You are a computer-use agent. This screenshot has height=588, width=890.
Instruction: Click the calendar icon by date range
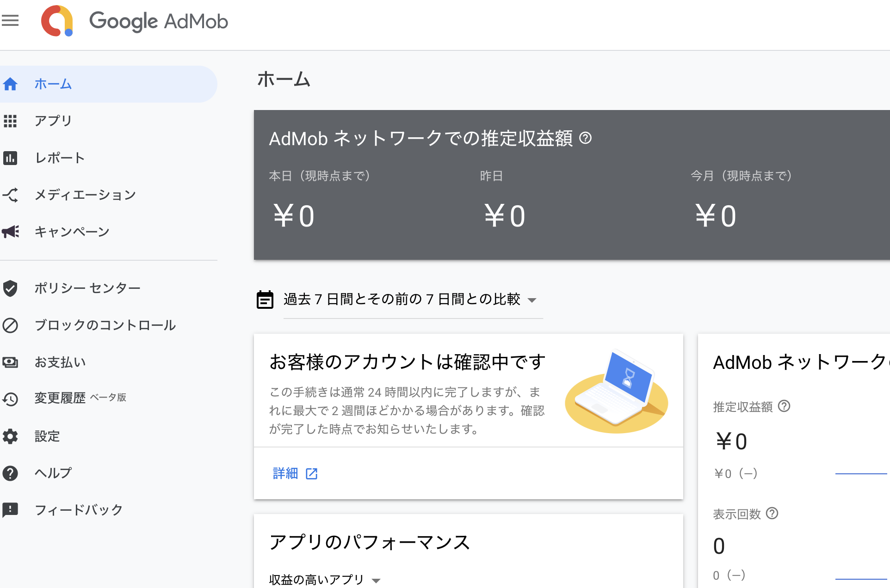[x=265, y=300]
